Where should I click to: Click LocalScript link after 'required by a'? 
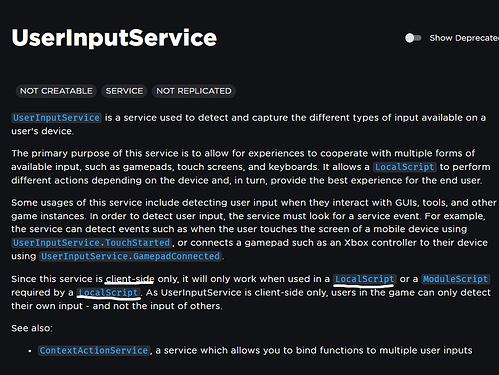click(x=108, y=292)
